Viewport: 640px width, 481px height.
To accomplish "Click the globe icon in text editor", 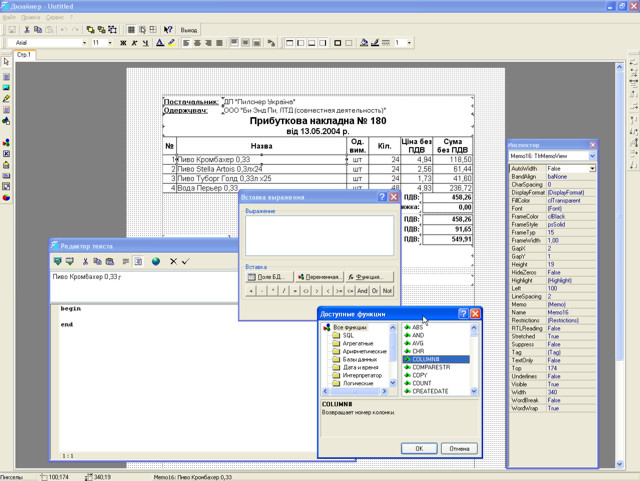I will (x=156, y=261).
